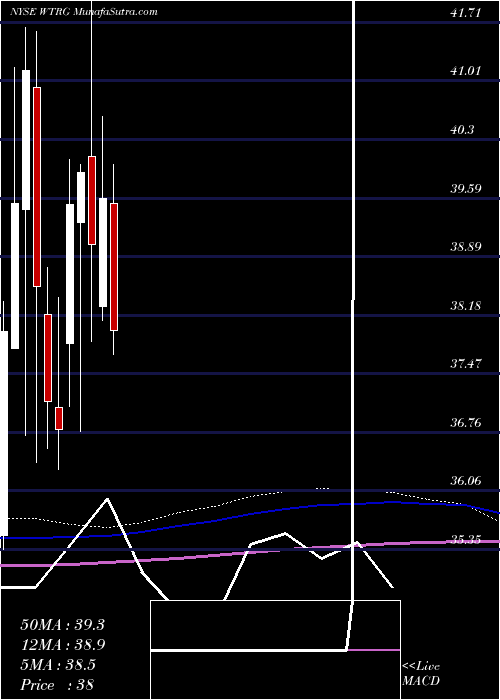
Task: Click the 41.01 price axis label
Action: [x=466, y=71]
